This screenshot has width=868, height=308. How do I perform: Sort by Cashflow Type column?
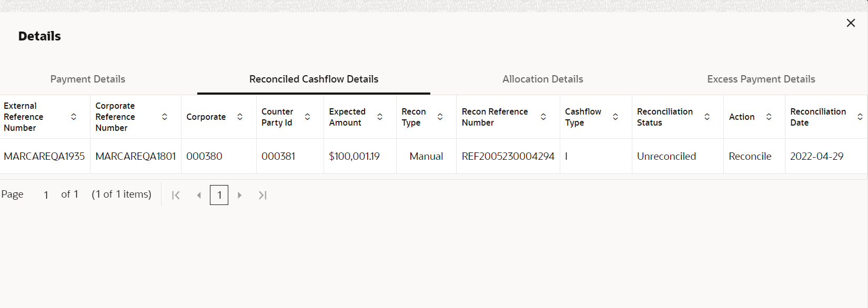pos(615,117)
